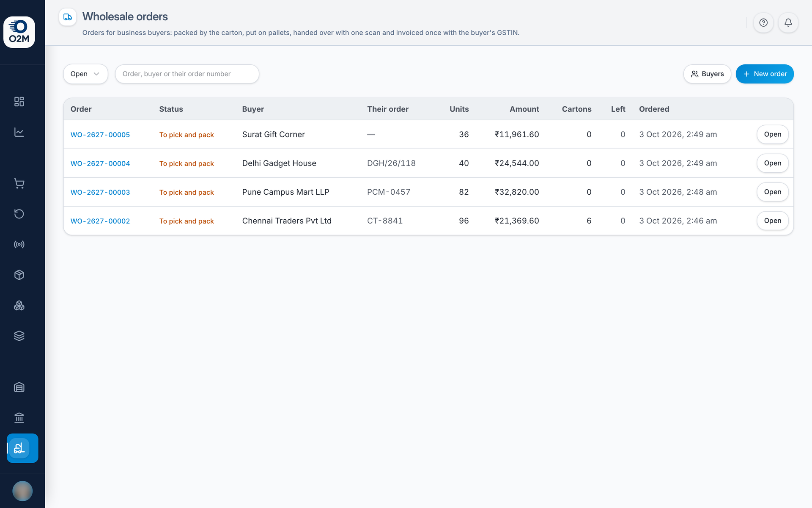
Task: Click the Status column header
Action: tap(171, 109)
